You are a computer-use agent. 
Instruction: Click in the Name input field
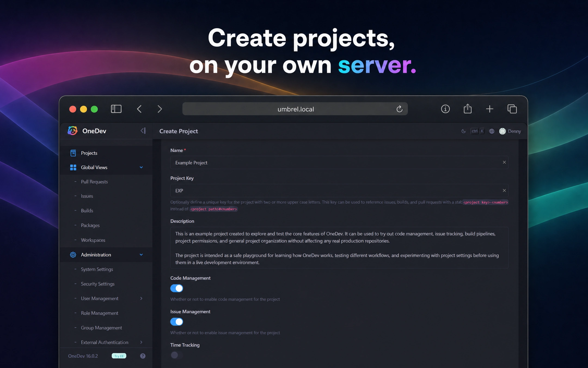[x=339, y=162]
